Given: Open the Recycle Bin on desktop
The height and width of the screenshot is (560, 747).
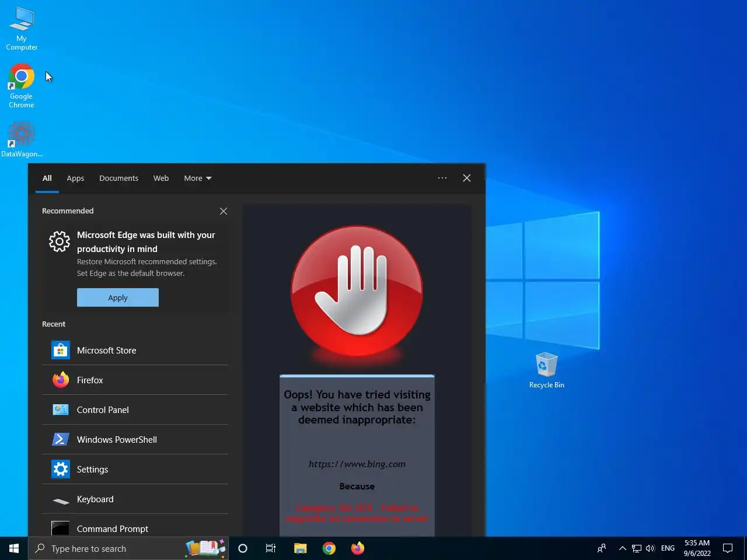Looking at the screenshot, I should [546, 370].
